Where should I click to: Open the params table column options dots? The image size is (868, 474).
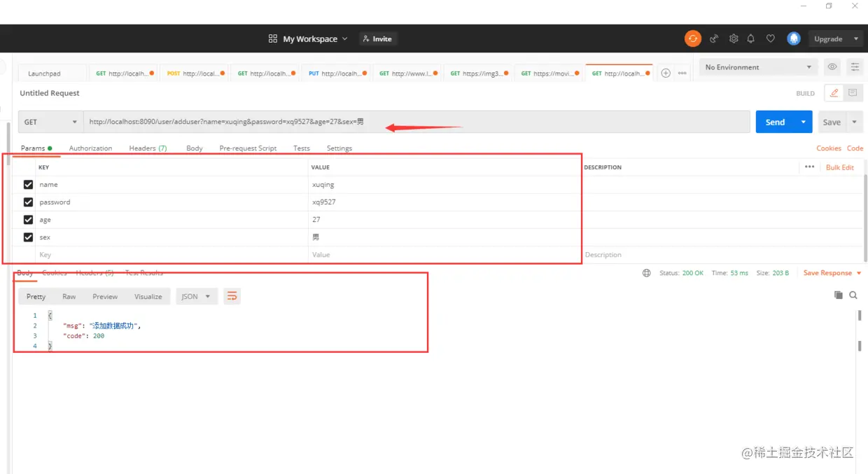pos(809,167)
